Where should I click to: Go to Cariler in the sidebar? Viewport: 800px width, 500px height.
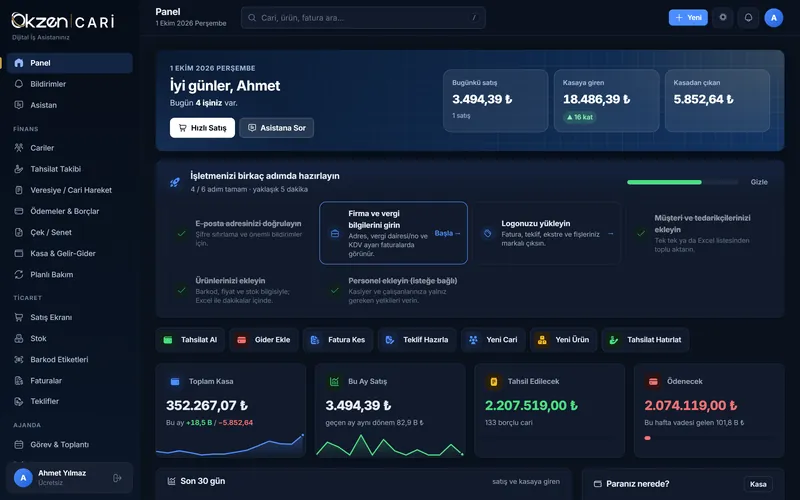coord(70,147)
